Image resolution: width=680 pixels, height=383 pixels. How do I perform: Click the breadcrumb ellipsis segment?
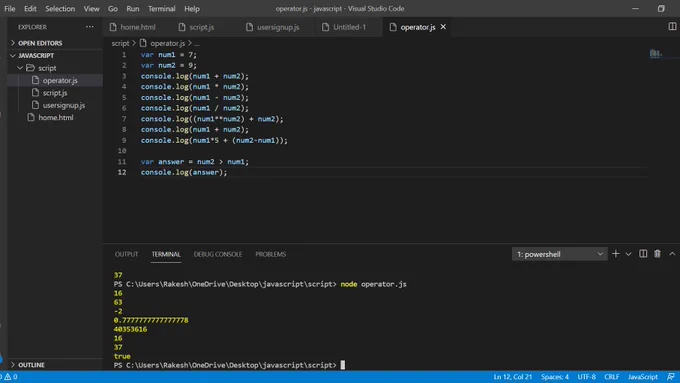[197, 43]
